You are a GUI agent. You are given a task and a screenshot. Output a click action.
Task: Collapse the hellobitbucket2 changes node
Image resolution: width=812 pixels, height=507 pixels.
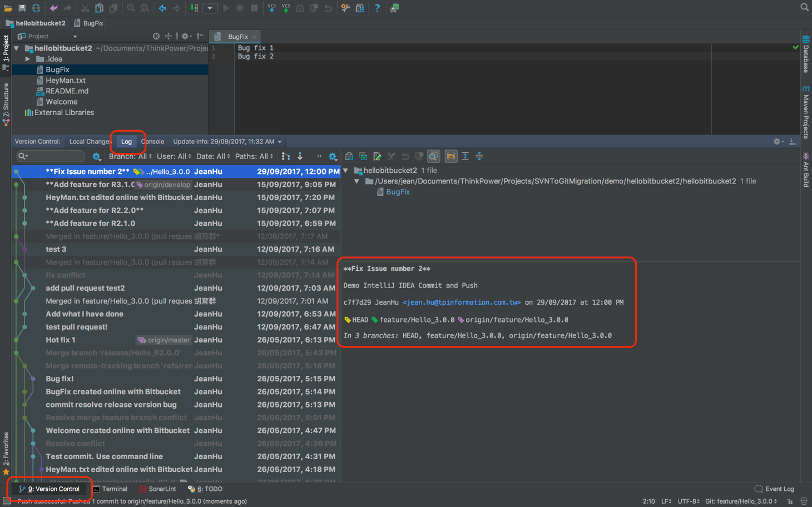click(x=346, y=171)
